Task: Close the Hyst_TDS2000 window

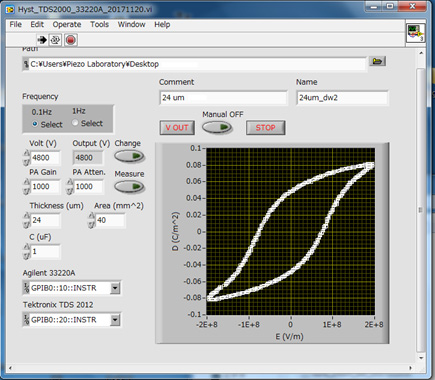Action: point(412,6)
